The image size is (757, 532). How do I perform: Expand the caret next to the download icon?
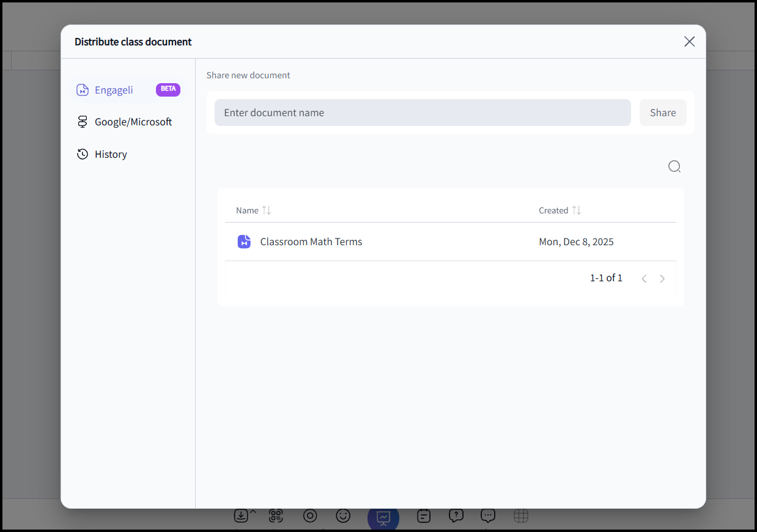pos(253,512)
